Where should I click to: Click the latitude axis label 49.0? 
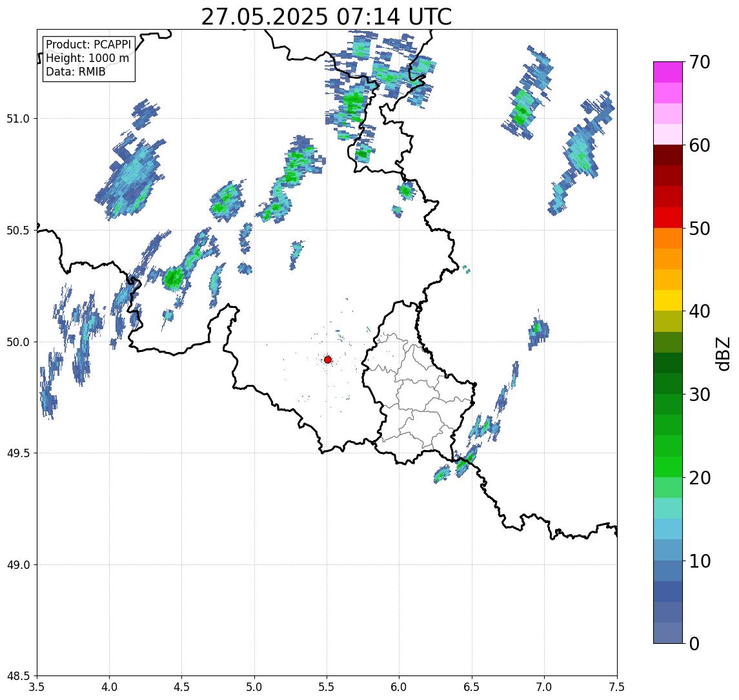(18, 564)
